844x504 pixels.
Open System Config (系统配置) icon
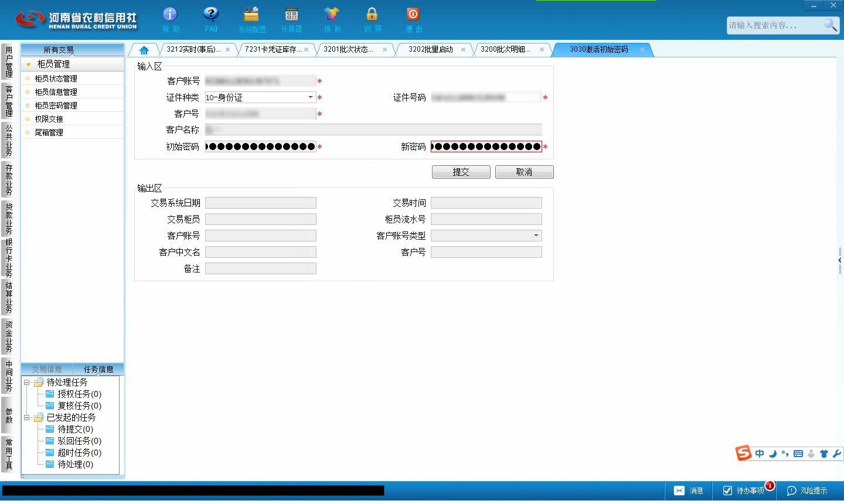(x=251, y=14)
